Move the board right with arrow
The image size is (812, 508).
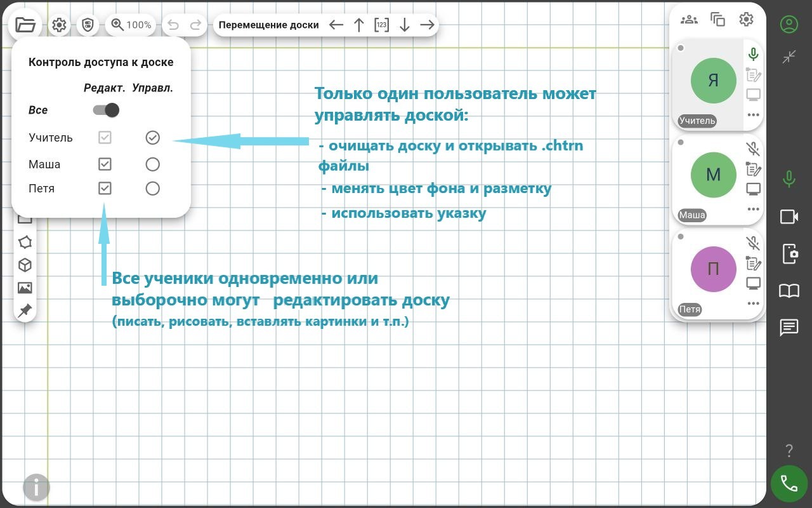coord(428,25)
